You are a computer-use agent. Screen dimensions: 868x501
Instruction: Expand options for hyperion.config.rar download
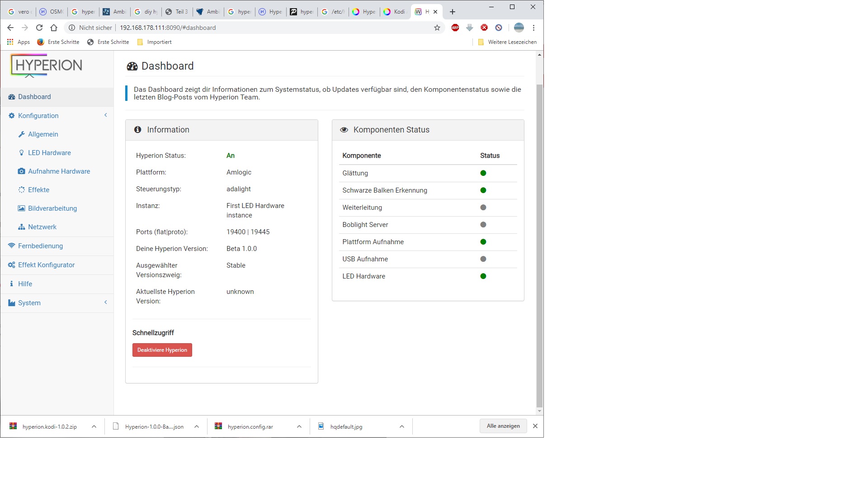click(x=299, y=426)
